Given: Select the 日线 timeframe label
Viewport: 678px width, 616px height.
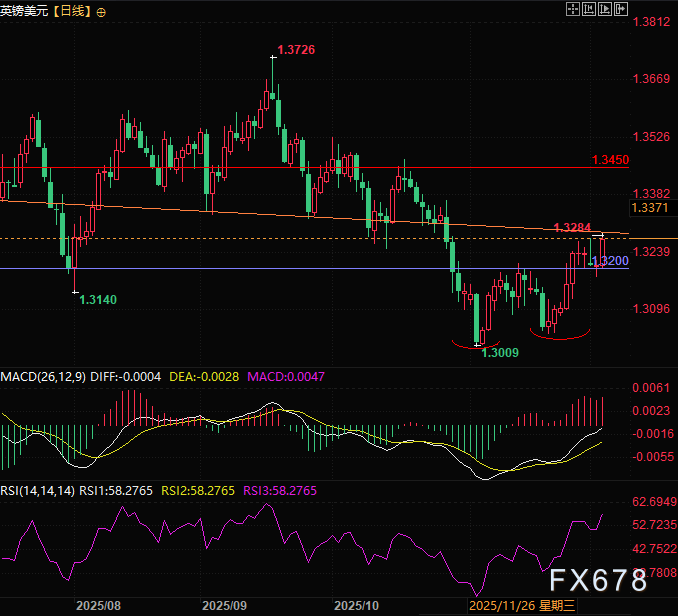Looking at the screenshot, I should [74, 11].
